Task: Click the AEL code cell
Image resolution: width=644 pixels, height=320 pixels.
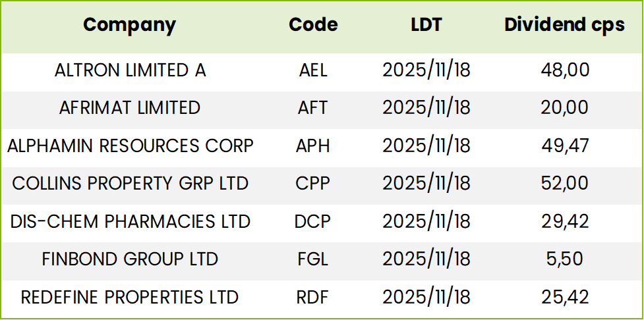Action: click(x=313, y=70)
